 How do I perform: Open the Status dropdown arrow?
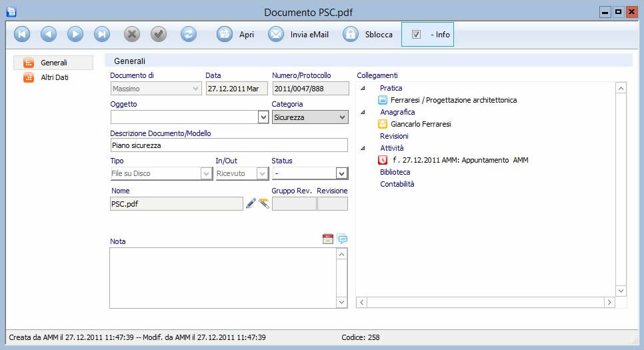tap(341, 173)
